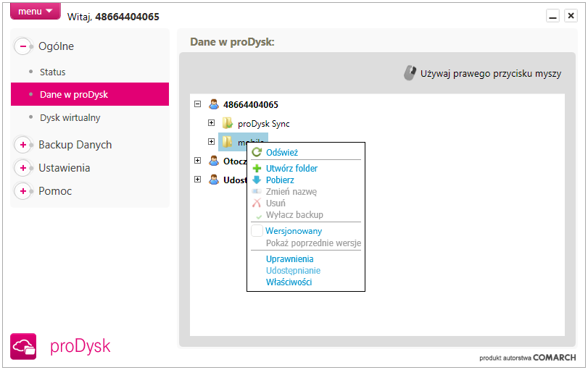Toggle the Wersjonowany checkbox
This screenshot has width=588, height=370.
coord(257,231)
